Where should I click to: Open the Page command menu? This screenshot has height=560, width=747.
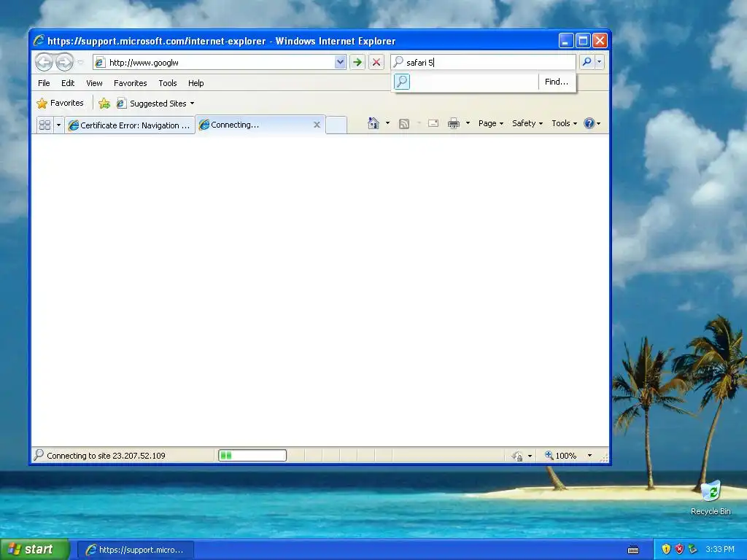coord(491,123)
